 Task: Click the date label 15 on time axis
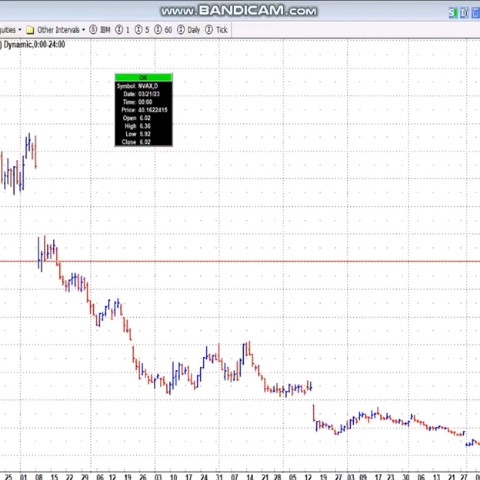(54, 477)
